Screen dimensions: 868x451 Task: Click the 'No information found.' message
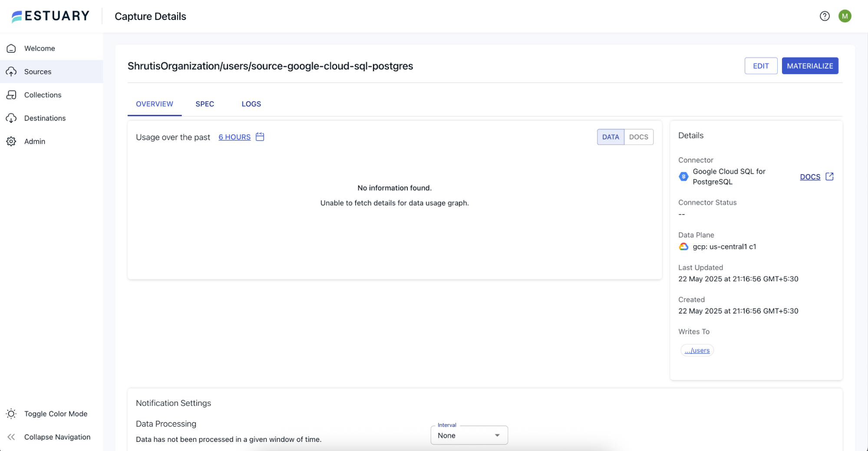click(x=394, y=188)
